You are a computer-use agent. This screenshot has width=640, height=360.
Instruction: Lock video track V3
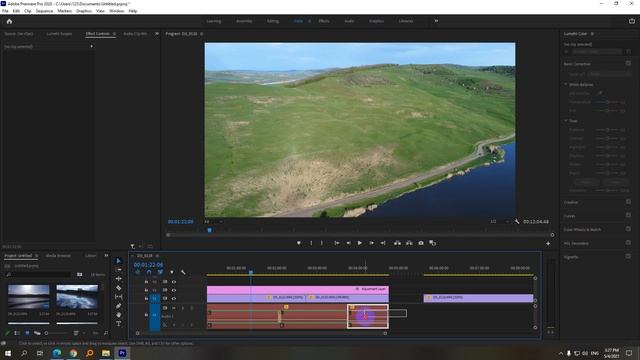point(146,282)
